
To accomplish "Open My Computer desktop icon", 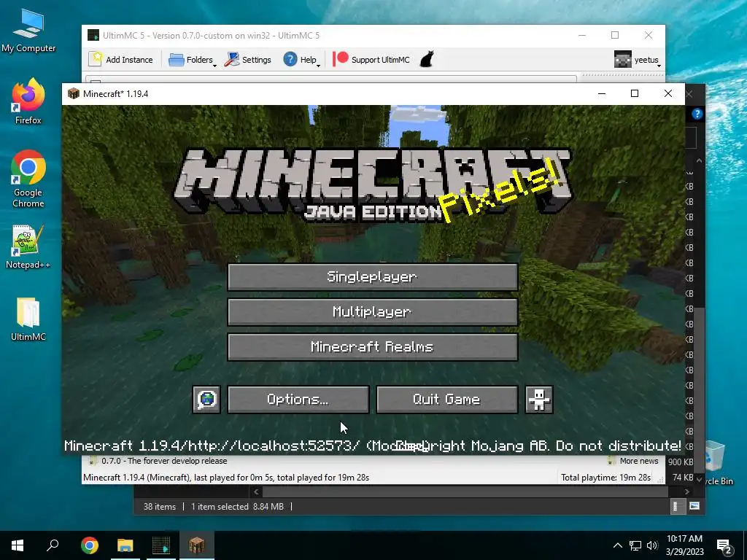I will [28, 31].
